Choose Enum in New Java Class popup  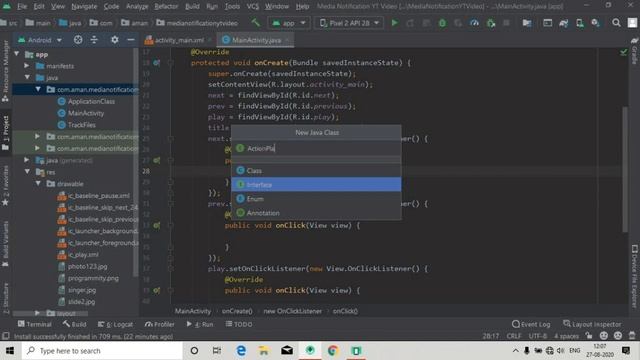tap(316, 199)
